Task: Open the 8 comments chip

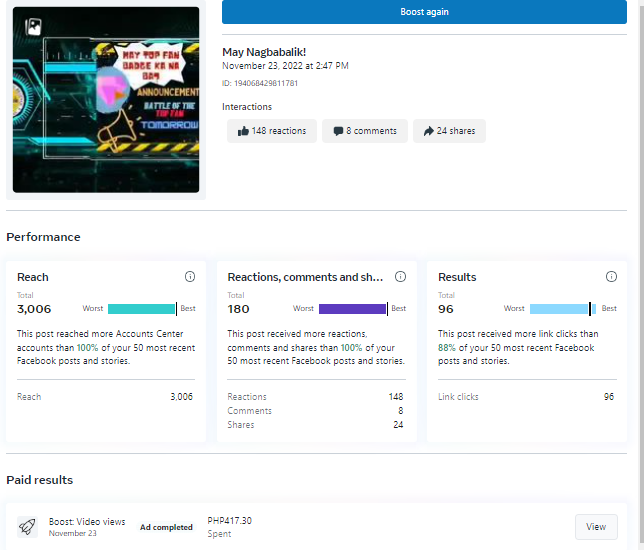Action: pyautogui.click(x=365, y=131)
